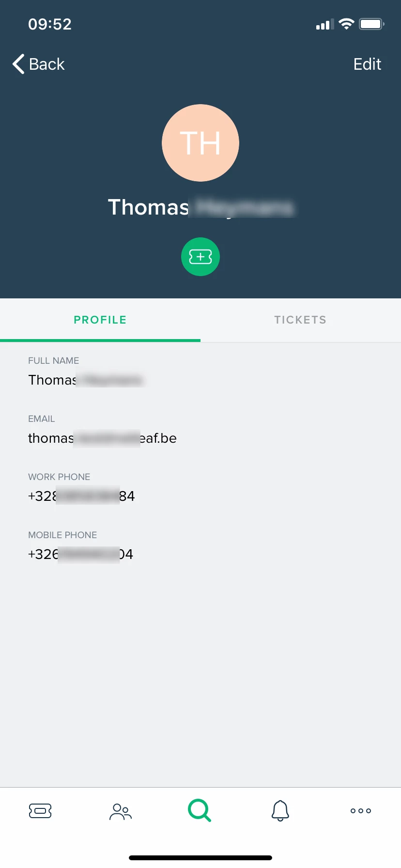Tap the Edit button
Viewport: 401px width, 868px height.
tap(367, 64)
